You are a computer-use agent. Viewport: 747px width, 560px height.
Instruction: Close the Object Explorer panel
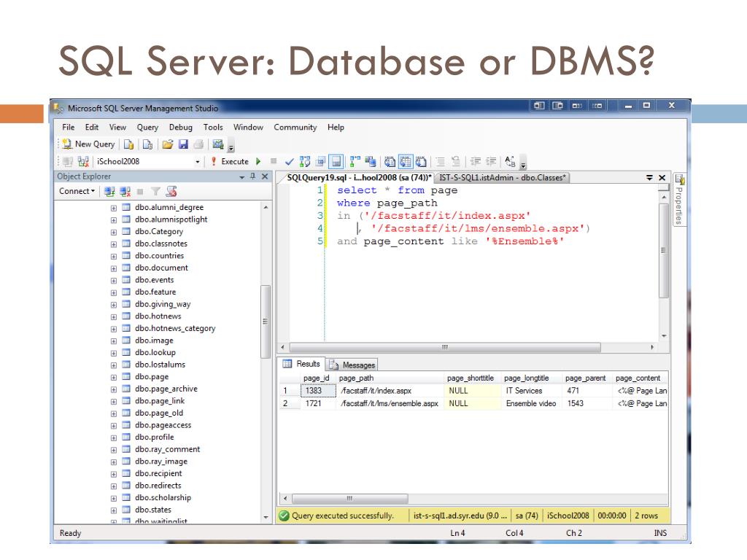pyautogui.click(x=265, y=176)
